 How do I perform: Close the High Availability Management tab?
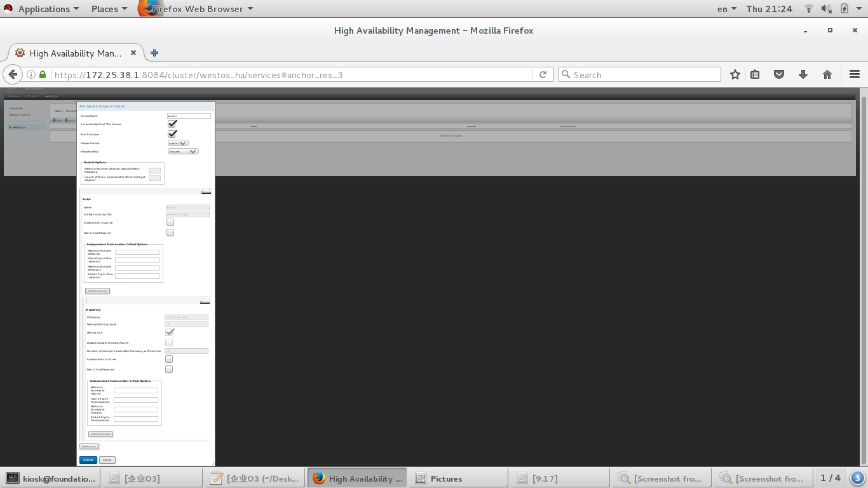point(133,53)
